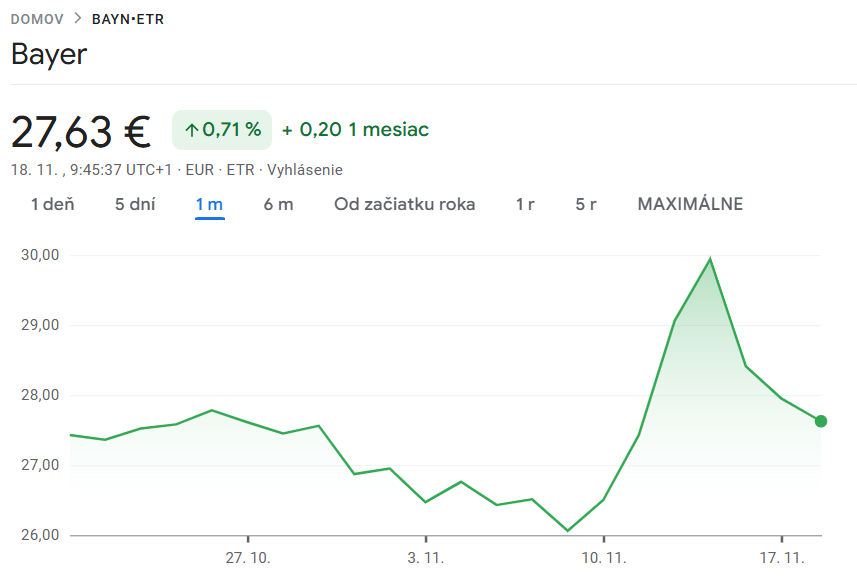Click the BAYN•ETR breadcrumb
Viewport: 857px width, 578px height.
click(128, 19)
